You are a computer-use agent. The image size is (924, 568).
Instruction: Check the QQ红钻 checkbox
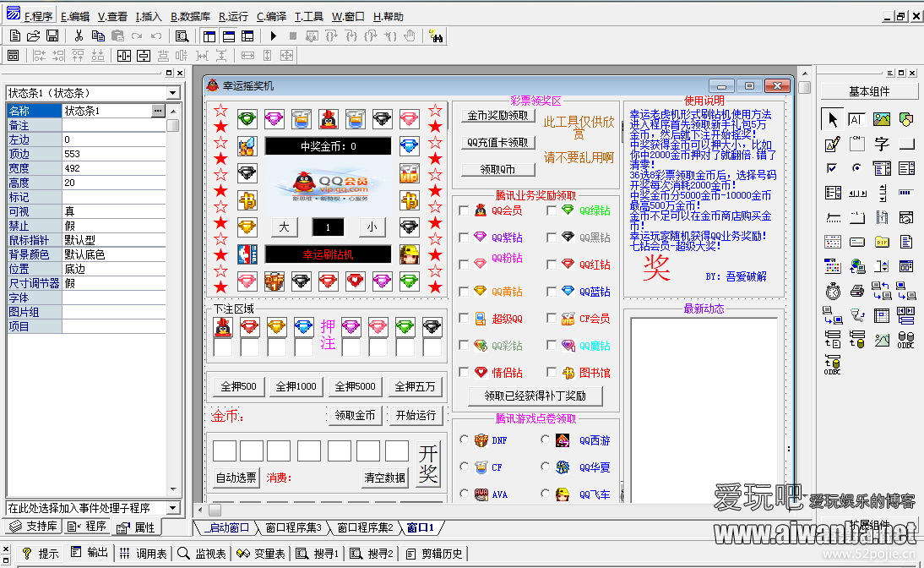(x=552, y=265)
